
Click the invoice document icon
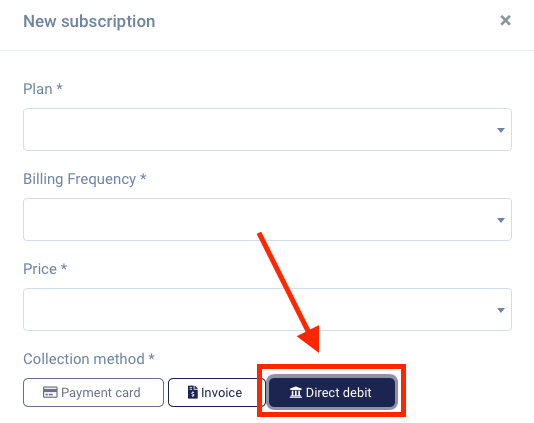pos(193,392)
